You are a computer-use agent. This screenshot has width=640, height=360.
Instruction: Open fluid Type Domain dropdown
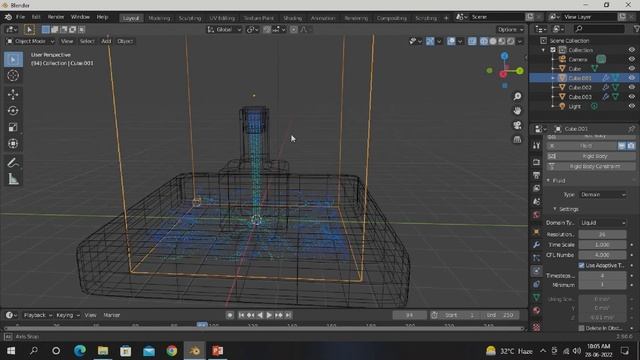tap(603, 195)
